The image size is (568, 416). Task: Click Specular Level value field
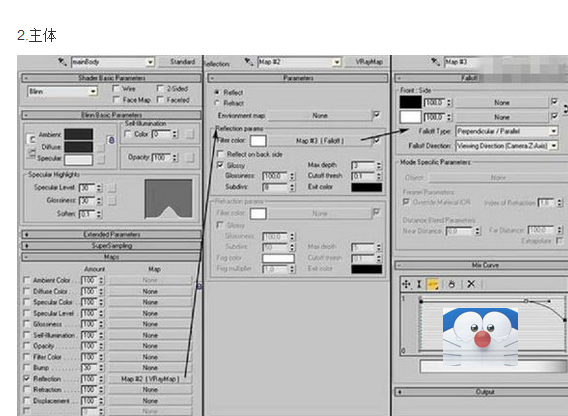(87, 187)
